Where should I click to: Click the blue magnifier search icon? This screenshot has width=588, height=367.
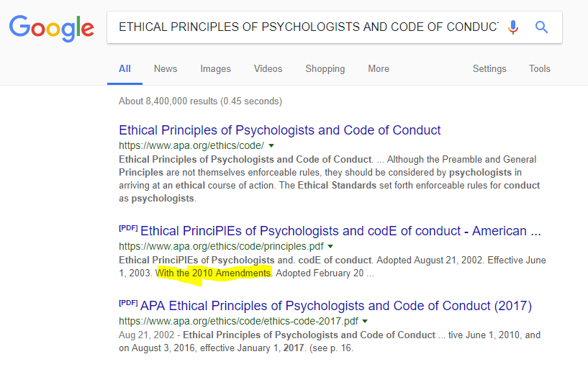click(x=541, y=27)
